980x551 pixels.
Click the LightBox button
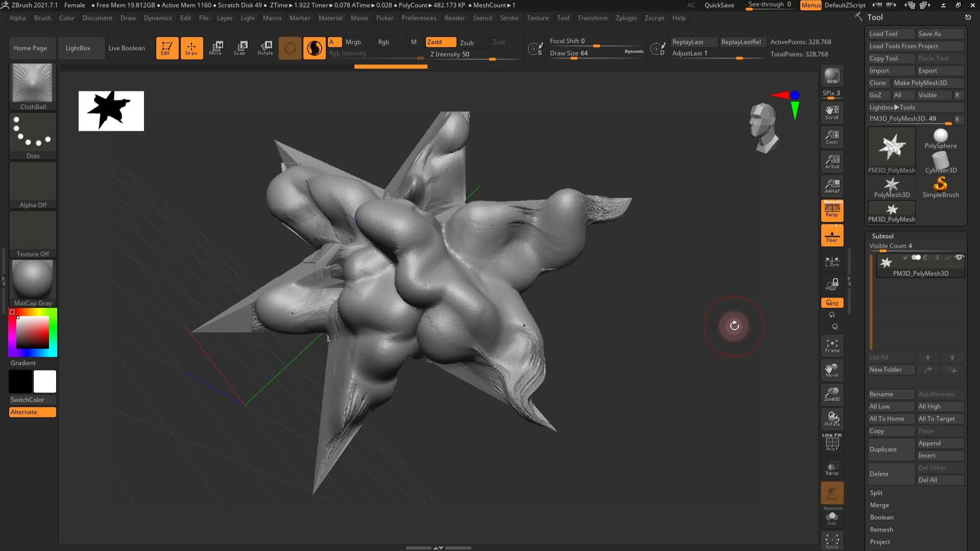tap(78, 48)
